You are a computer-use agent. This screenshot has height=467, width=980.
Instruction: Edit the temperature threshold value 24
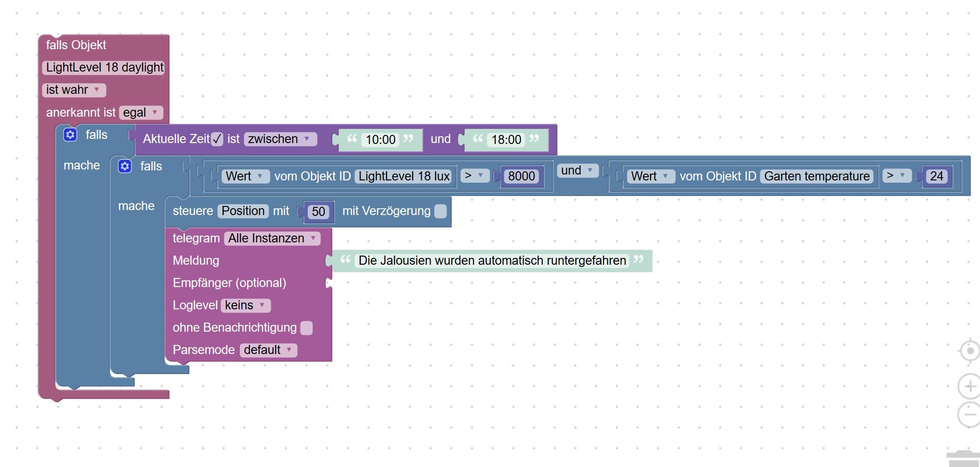coord(937,176)
